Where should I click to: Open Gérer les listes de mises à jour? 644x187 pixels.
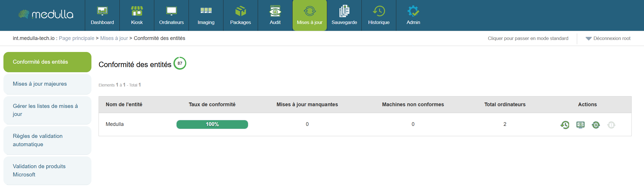click(45, 110)
